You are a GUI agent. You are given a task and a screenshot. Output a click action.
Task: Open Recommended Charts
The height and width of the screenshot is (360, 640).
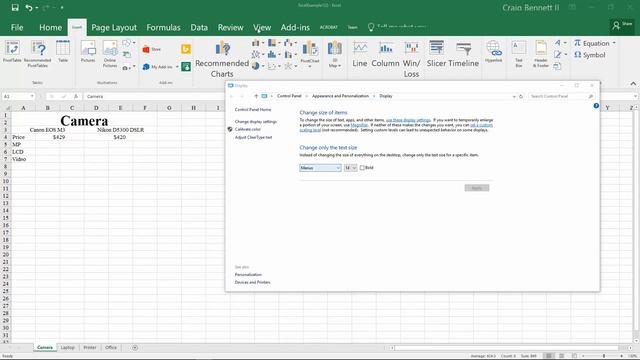point(222,59)
